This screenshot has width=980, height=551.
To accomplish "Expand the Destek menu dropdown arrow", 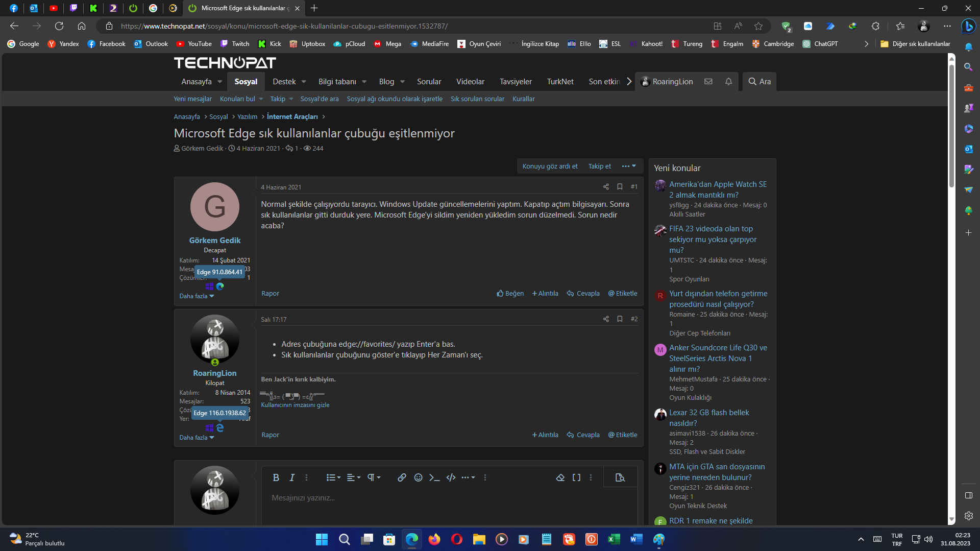I will click(304, 82).
